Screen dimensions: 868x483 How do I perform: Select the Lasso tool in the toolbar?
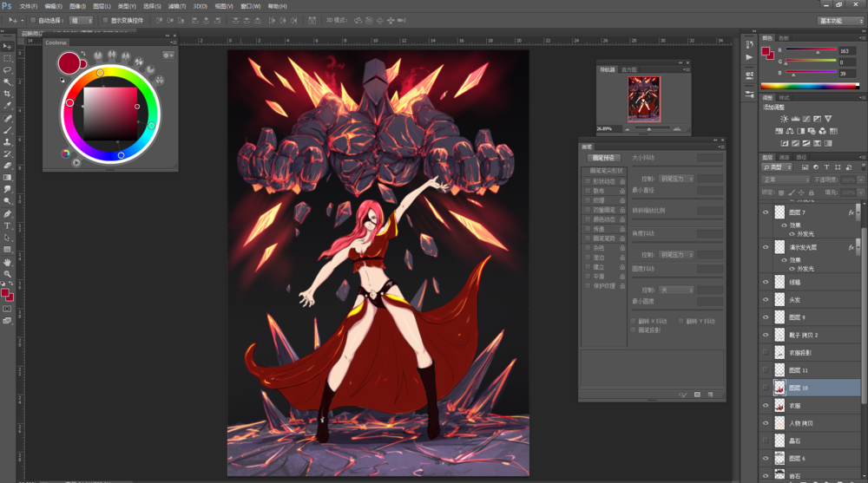(x=8, y=69)
